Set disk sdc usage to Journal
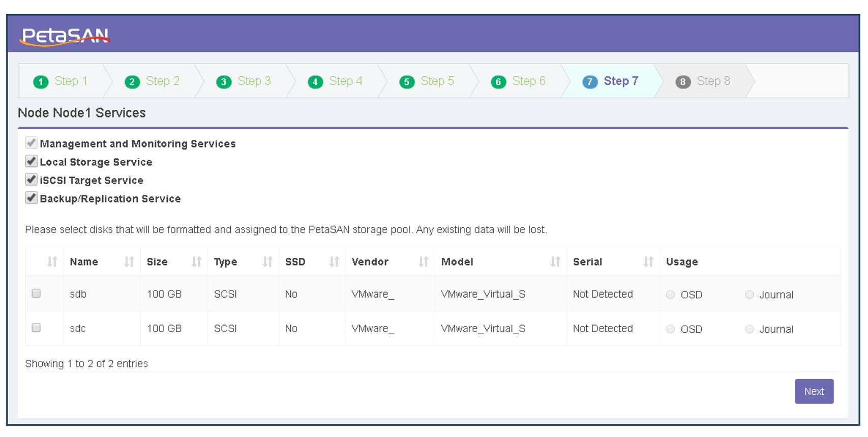This screenshot has height=437, width=868. [x=750, y=329]
